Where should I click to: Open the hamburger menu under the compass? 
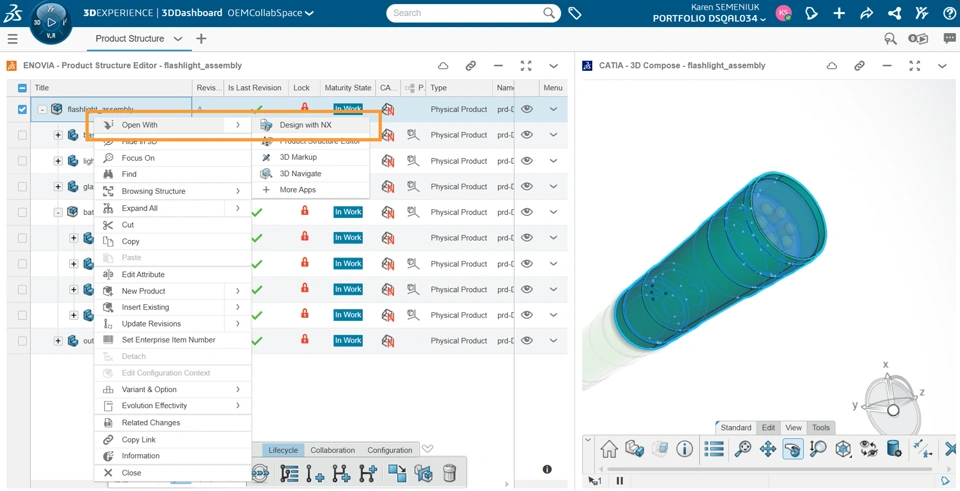[x=12, y=39]
